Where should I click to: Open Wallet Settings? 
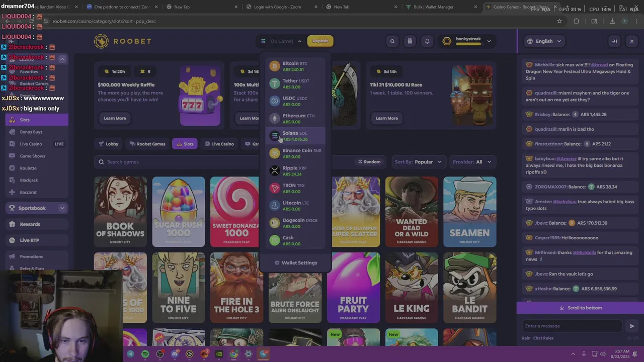pyautogui.click(x=295, y=262)
